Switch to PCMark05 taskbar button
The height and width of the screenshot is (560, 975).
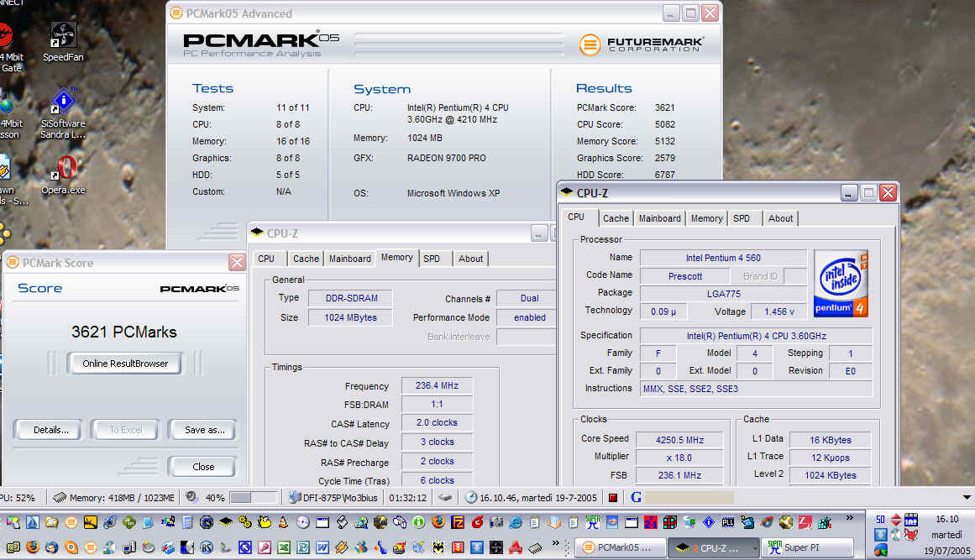[x=621, y=547]
